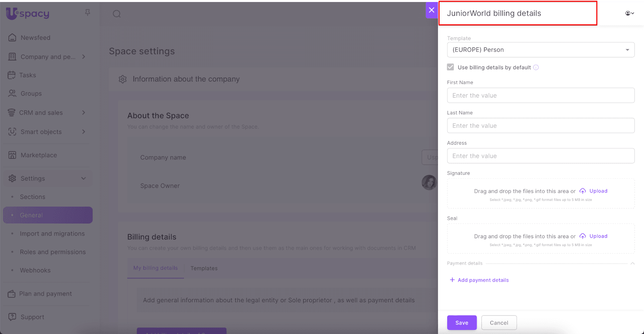Click the Seal upload cloud icon
This screenshot has height=334, width=644.
(x=582, y=236)
